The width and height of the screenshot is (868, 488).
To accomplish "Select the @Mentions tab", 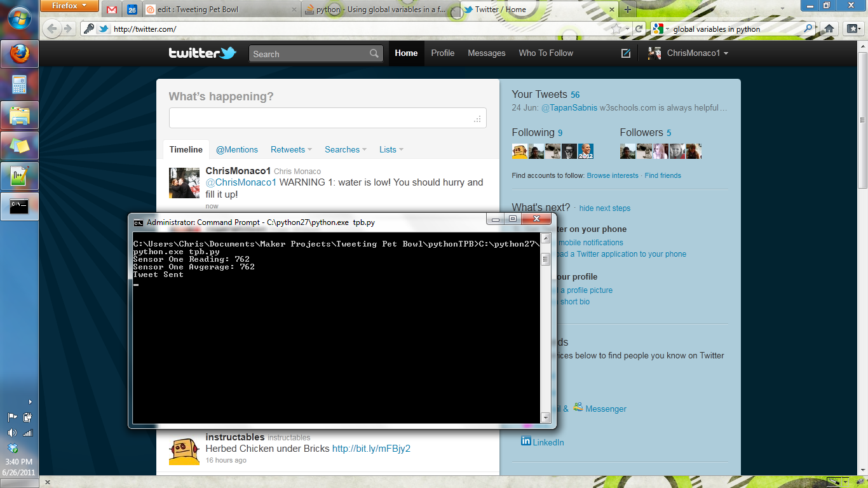I will coord(237,149).
